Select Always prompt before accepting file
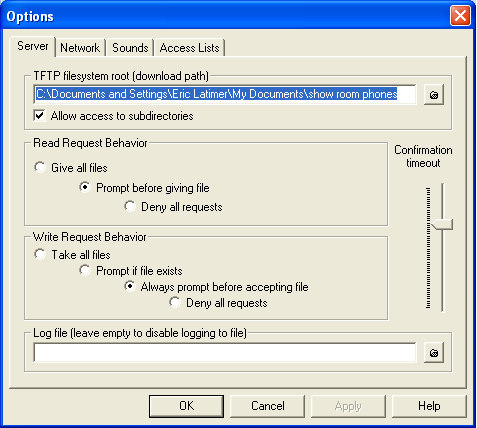 pos(130,286)
